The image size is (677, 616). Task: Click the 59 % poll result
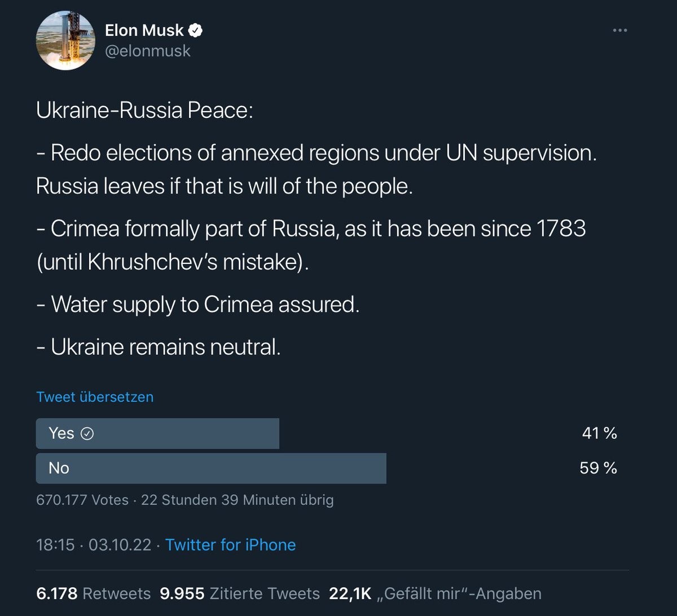[599, 468]
